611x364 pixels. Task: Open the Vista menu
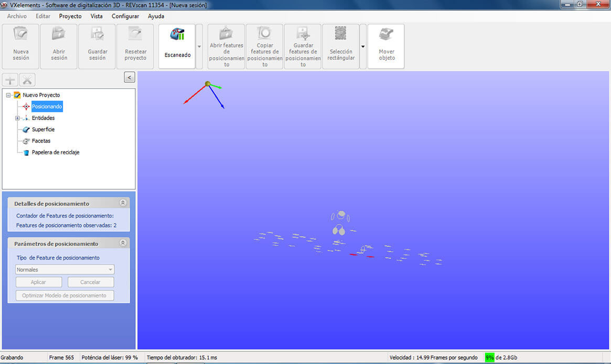pos(97,16)
